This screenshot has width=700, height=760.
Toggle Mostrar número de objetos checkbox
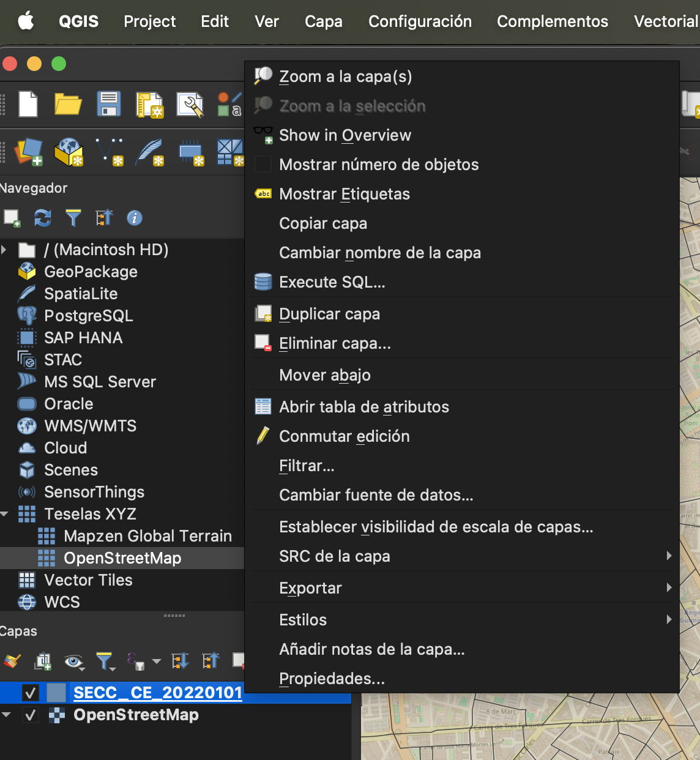pyautogui.click(x=263, y=165)
